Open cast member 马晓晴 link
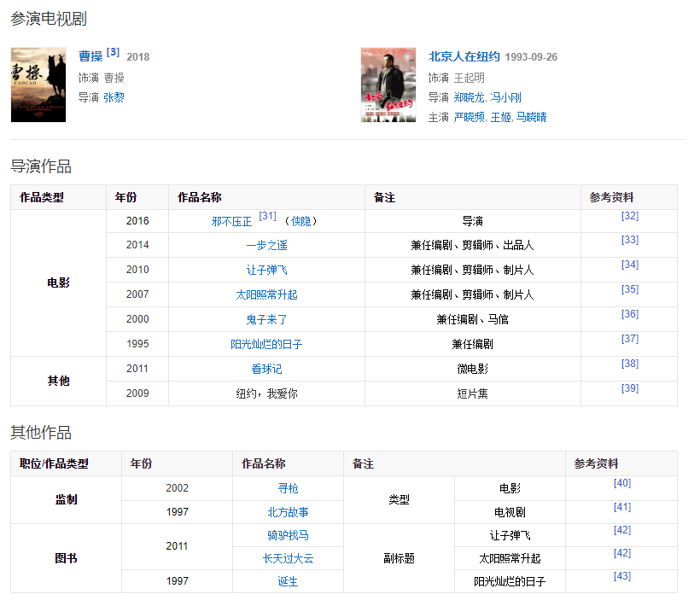Viewport: 700px width, 606px height. click(531, 117)
